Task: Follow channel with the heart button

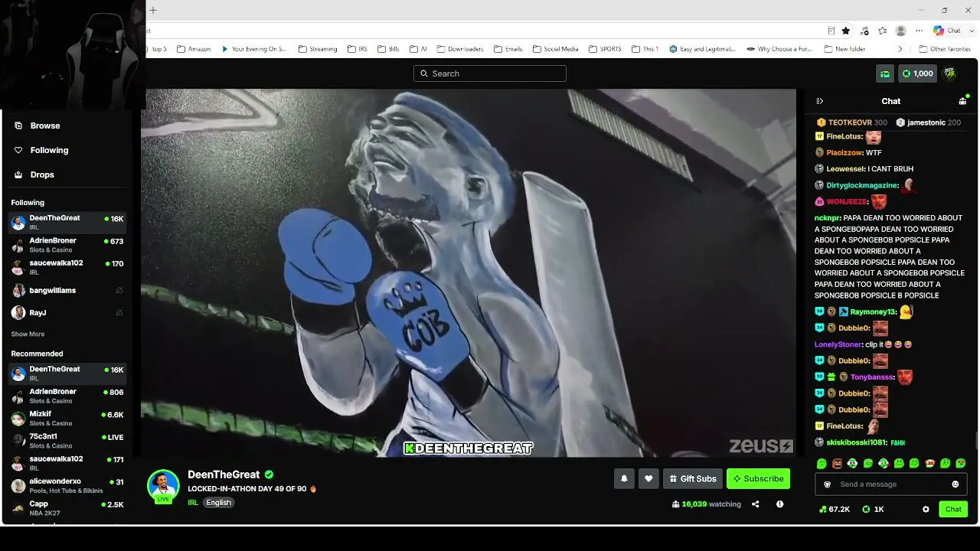Action: [648, 478]
